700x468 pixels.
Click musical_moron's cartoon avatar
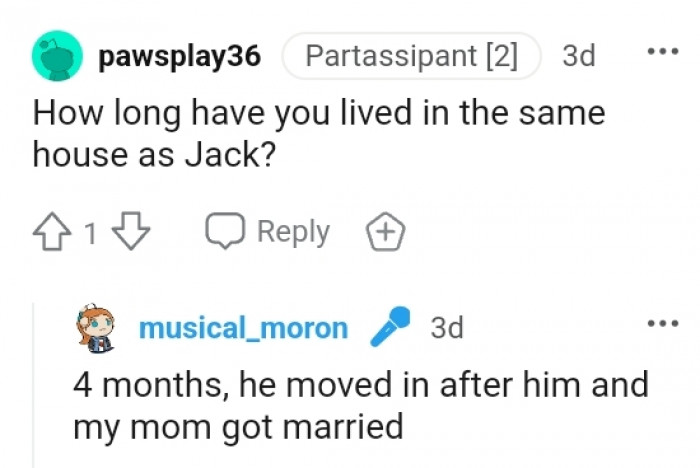tap(96, 329)
